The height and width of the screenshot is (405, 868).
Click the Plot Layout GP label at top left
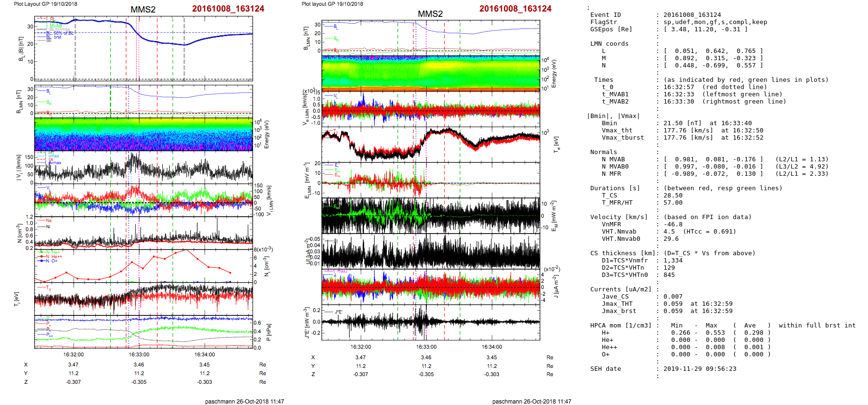click(x=45, y=4)
